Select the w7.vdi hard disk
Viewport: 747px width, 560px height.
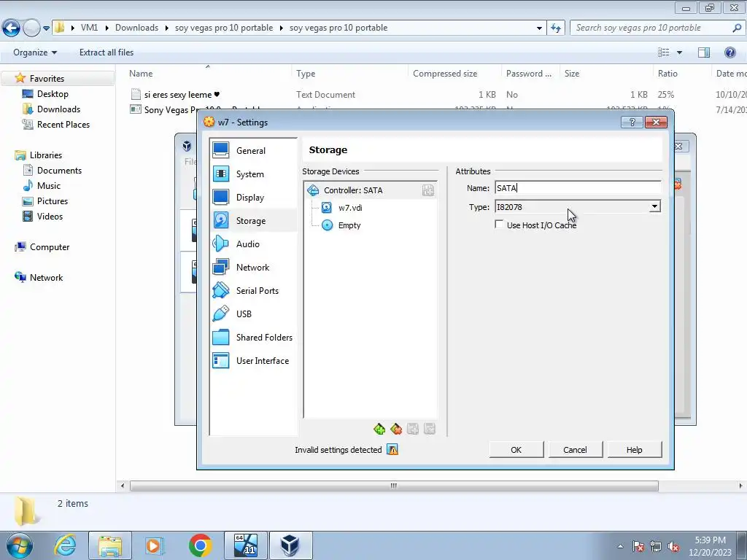point(350,208)
